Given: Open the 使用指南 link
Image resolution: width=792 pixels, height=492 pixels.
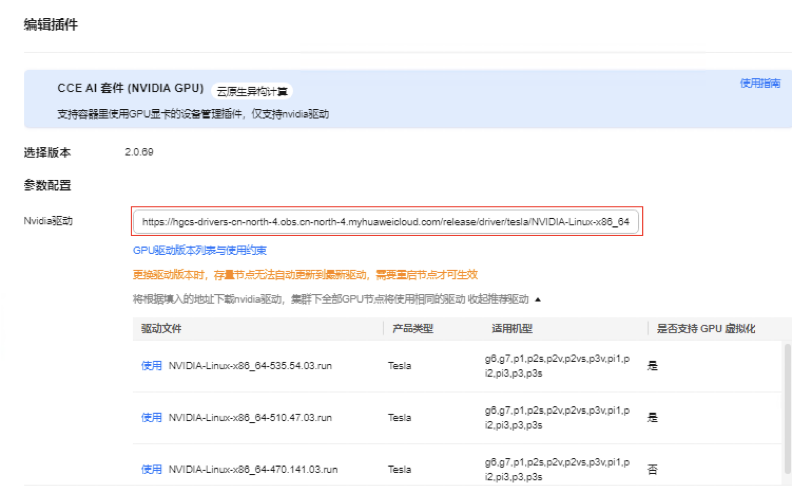Looking at the screenshot, I should (x=760, y=83).
